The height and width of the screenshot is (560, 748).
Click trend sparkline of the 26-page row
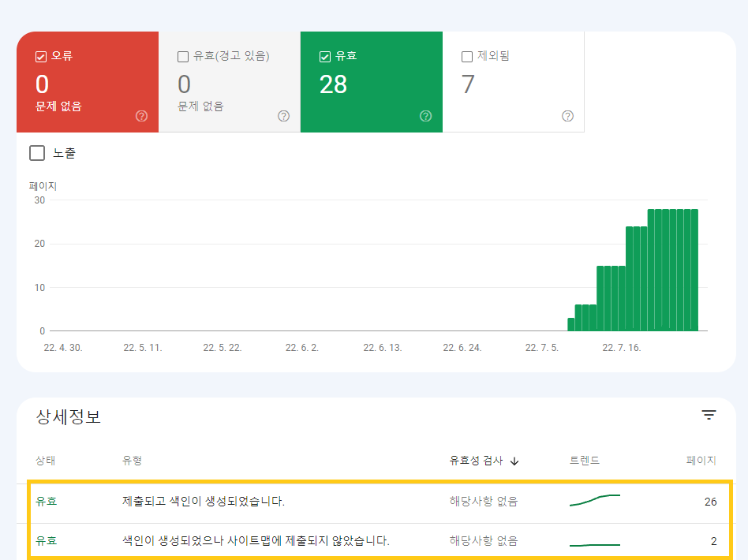595,500
